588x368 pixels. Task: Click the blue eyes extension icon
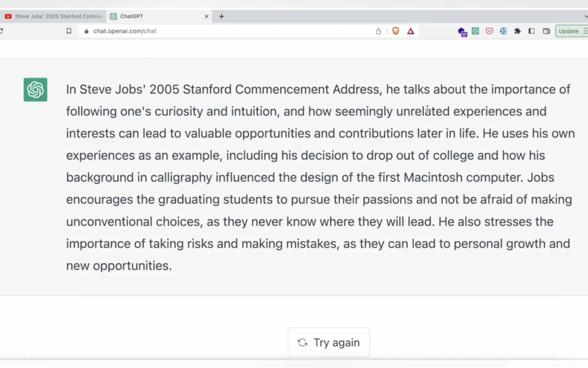(x=504, y=31)
